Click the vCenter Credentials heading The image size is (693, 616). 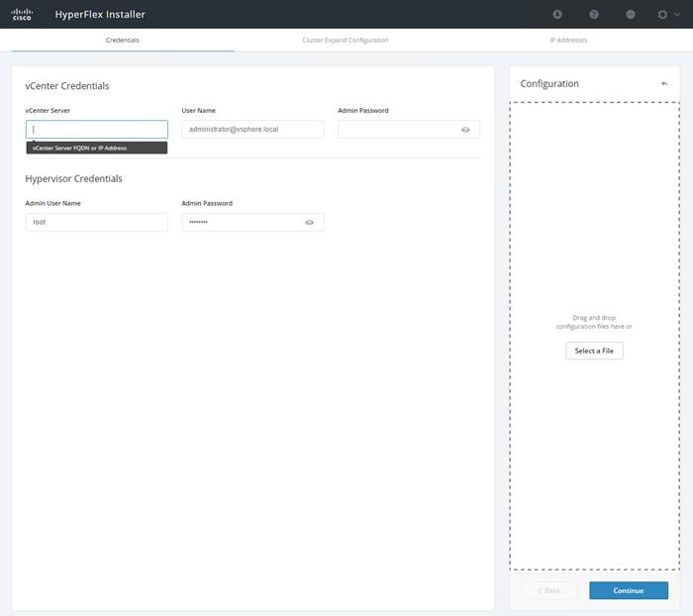coord(67,86)
